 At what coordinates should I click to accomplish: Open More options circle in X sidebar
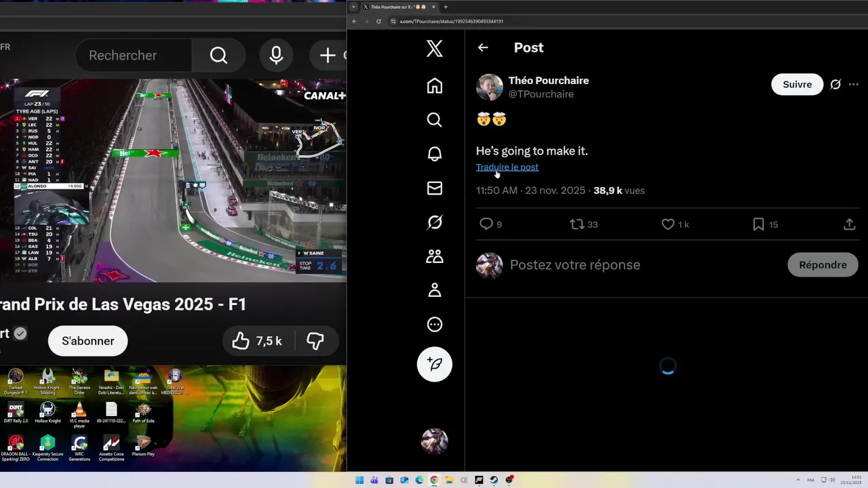coord(435,325)
